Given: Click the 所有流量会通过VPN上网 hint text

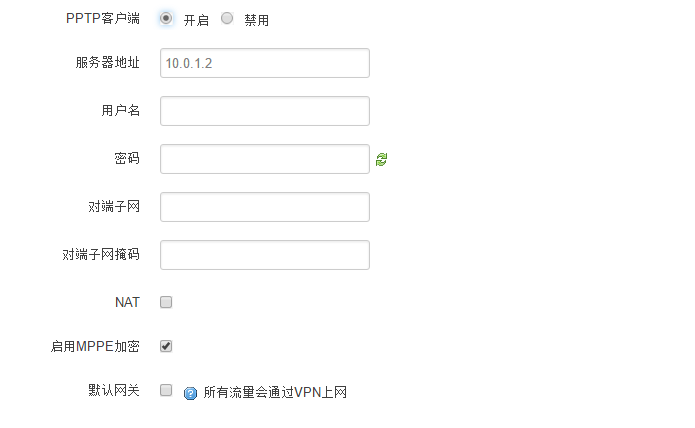Looking at the screenshot, I should click(x=274, y=393).
